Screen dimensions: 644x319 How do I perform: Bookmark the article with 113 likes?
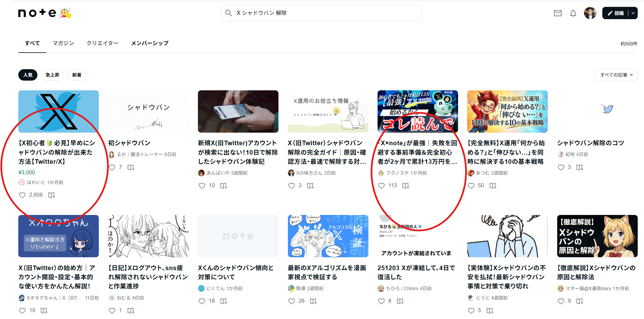pyautogui.click(x=406, y=186)
